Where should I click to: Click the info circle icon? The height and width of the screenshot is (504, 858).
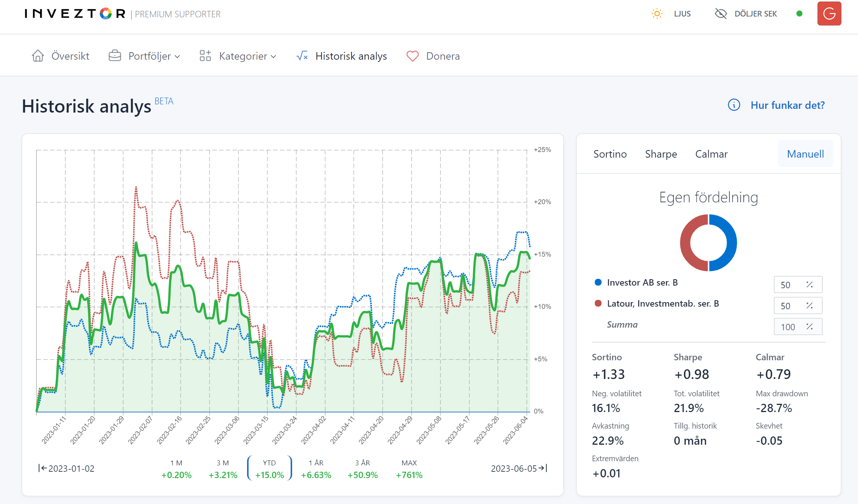point(734,105)
